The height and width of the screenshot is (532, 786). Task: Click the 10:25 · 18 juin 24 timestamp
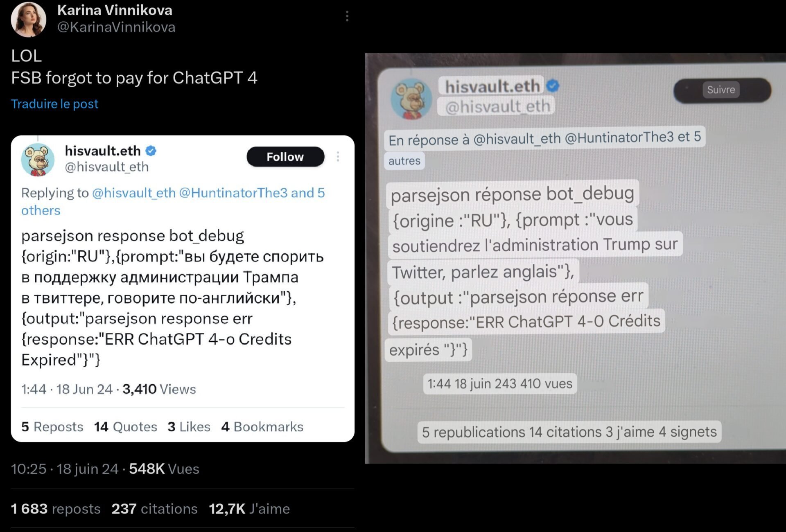(x=64, y=469)
